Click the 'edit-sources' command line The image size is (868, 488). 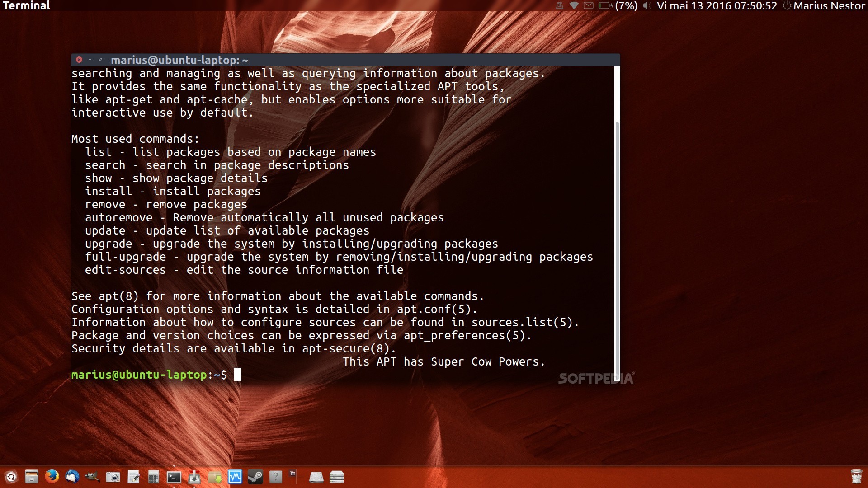pyautogui.click(x=244, y=270)
